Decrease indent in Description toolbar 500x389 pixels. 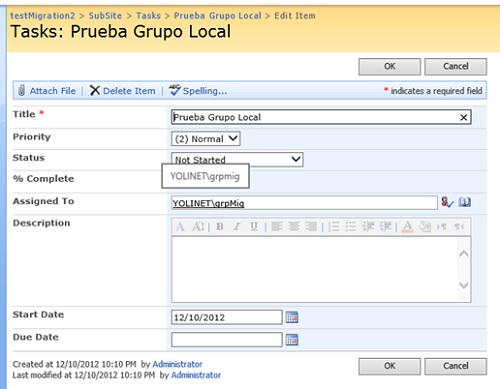tap(368, 227)
